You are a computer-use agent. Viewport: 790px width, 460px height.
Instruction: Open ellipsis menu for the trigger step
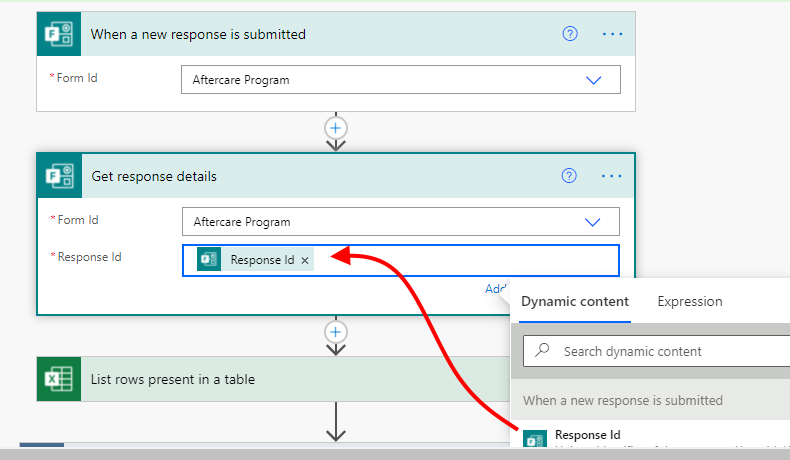coord(612,34)
